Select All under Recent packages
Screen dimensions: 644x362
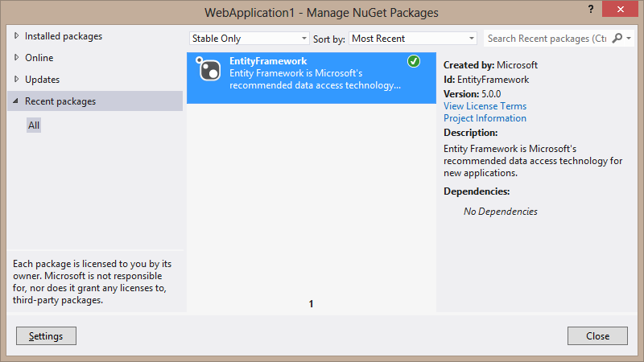tap(34, 125)
